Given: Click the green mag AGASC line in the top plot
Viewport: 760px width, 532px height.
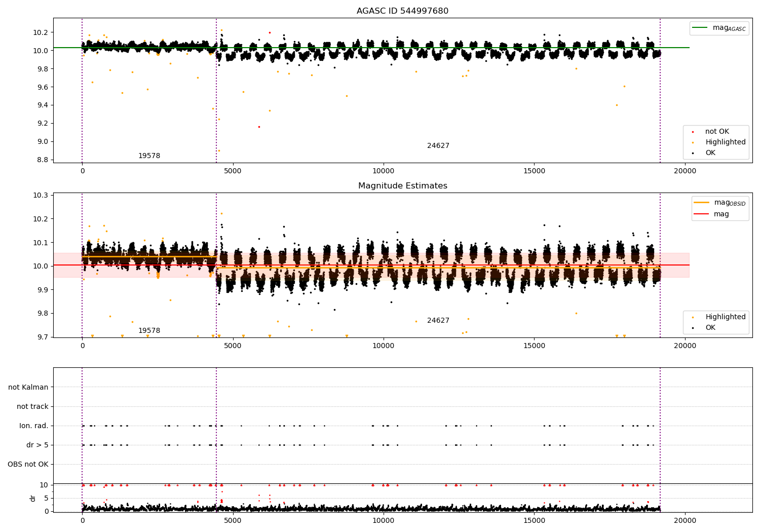Looking at the screenshot, I should click(371, 48).
